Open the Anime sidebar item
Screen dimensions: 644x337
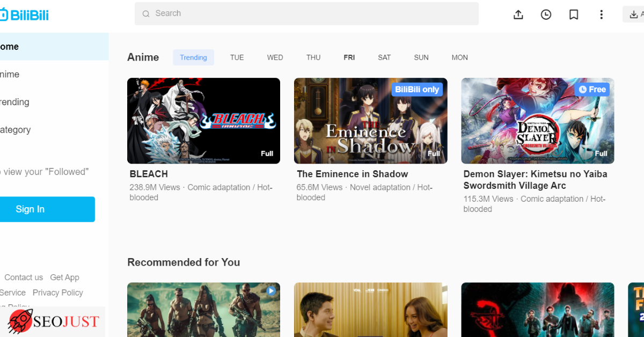tap(54, 75)
